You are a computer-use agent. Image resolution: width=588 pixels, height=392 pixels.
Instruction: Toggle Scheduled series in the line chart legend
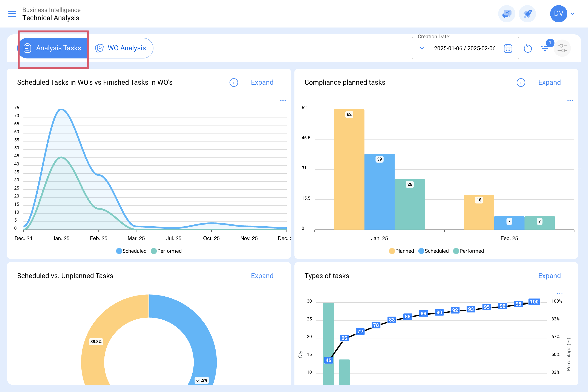point(132,251)
